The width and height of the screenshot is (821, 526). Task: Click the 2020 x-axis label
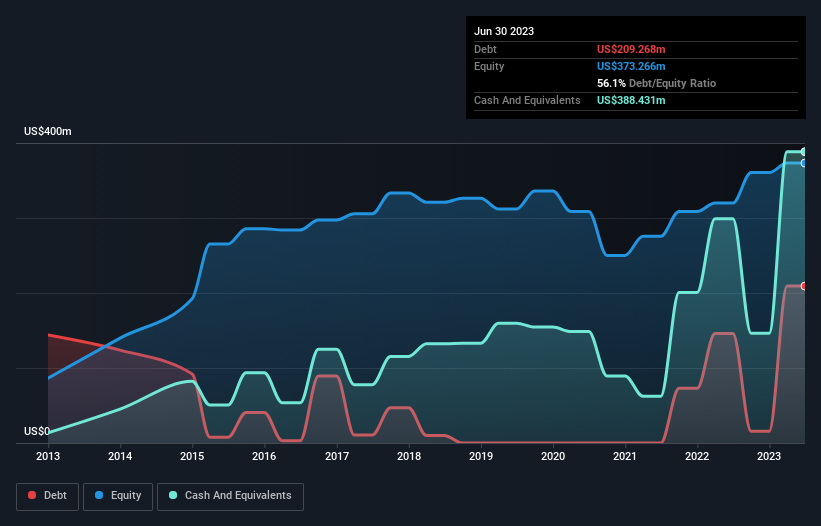pyautogui.click(x=553, y=456)
